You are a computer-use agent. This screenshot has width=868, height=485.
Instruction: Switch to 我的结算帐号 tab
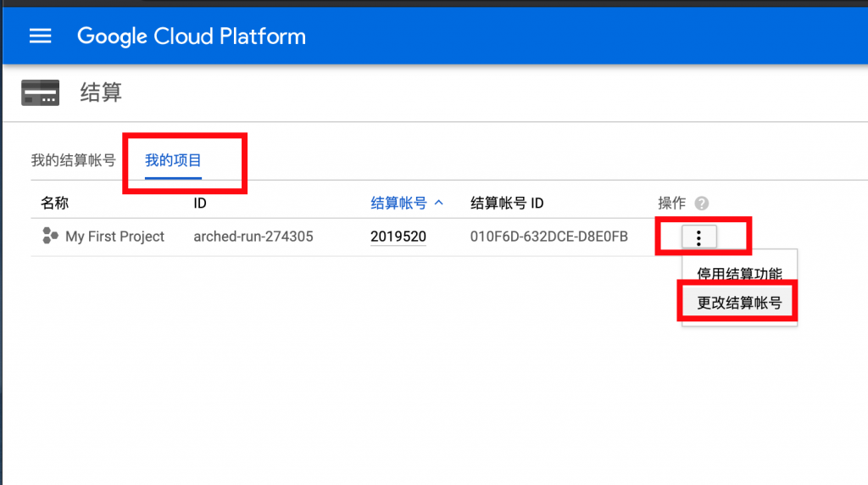tap(73, 160)
